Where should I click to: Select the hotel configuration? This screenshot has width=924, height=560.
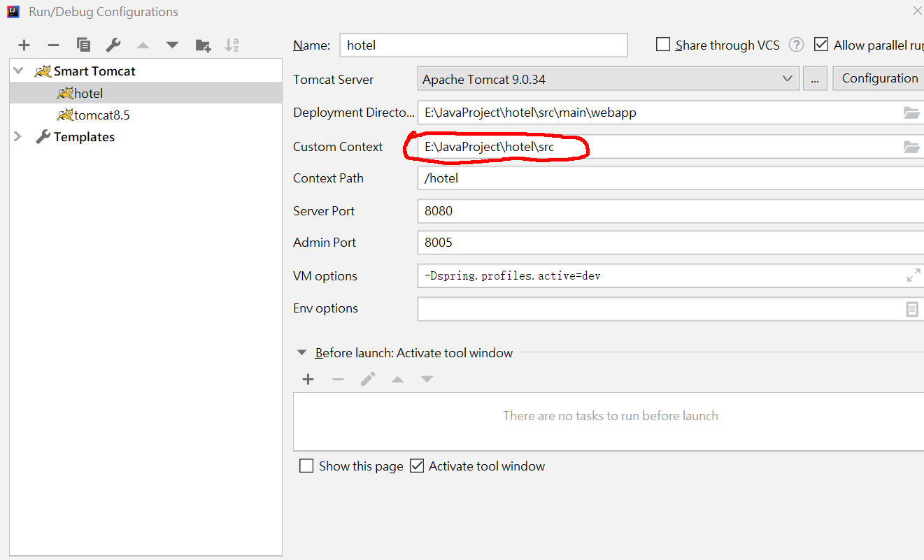point(146,93)
